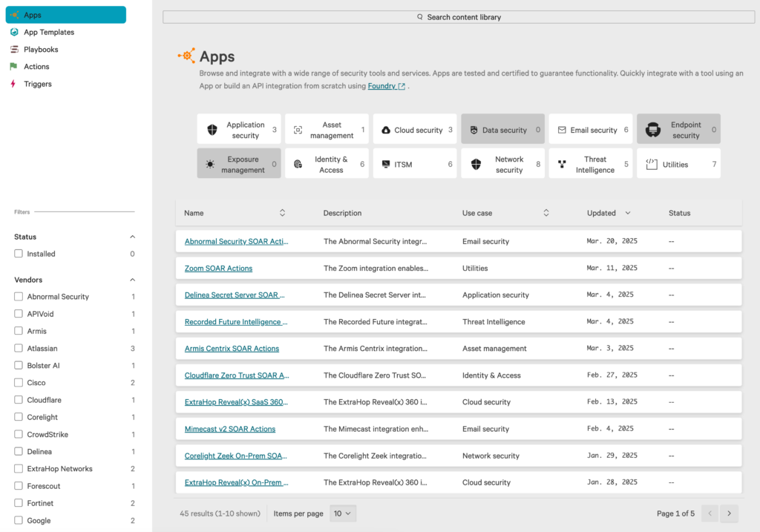Check the Delinea vendor checkbox

pyautogui.click(x=19, y=451)
